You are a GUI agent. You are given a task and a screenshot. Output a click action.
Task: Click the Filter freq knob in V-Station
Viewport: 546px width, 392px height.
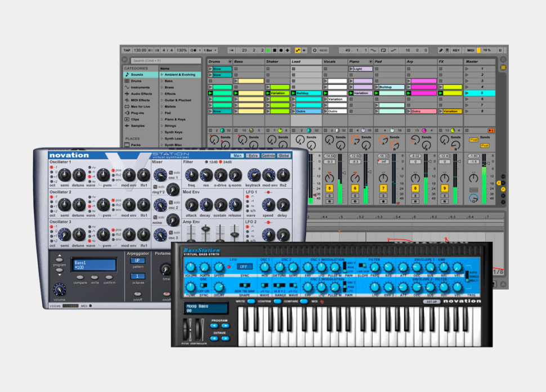[191, 175]
